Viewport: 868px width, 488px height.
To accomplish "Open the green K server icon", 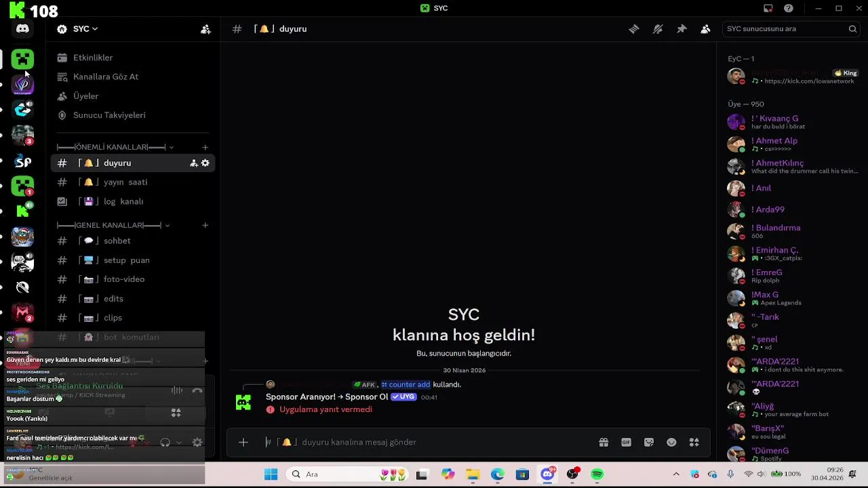I will [22, 211].
